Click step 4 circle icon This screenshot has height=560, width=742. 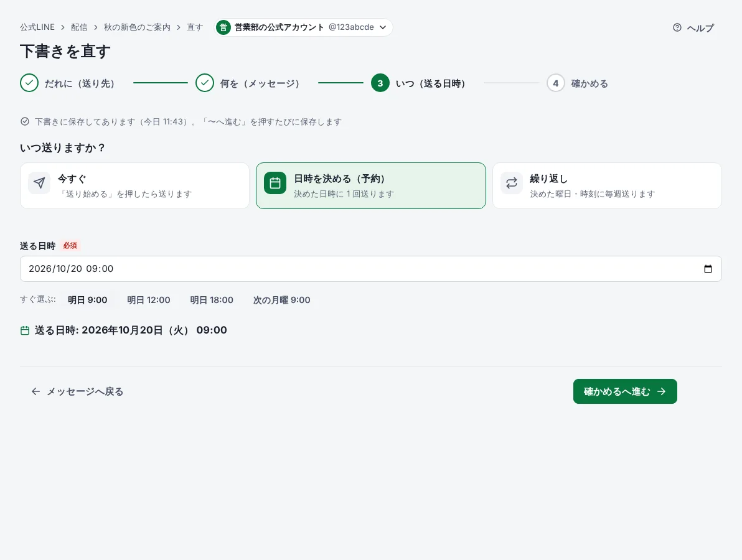[555, 83]
